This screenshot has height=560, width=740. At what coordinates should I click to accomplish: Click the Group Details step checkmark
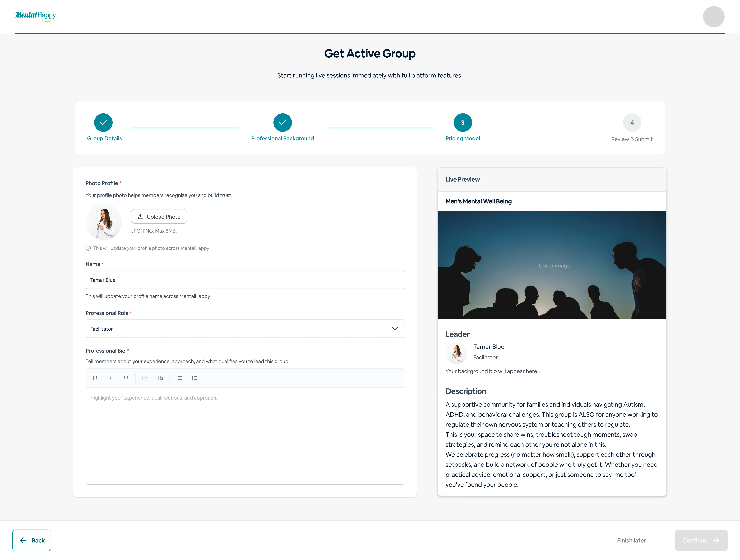coord(103,122)
